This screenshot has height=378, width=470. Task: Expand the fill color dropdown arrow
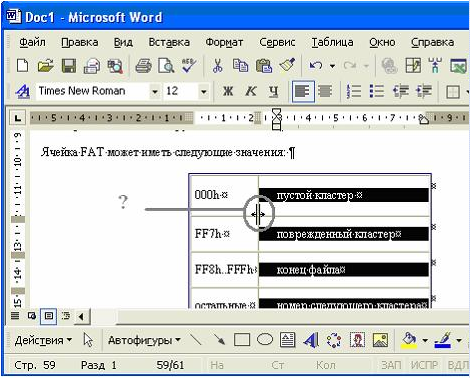click(425, 340)
